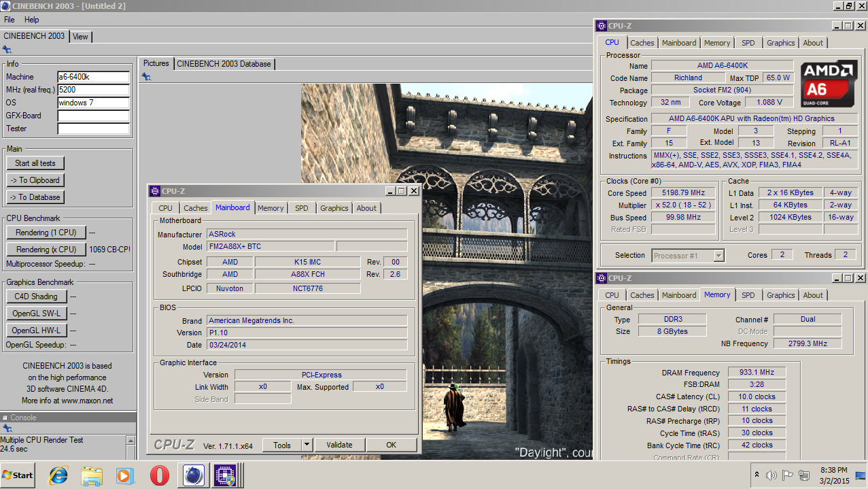Open CPU tab in Mainboard CPU-Z window

166,208
